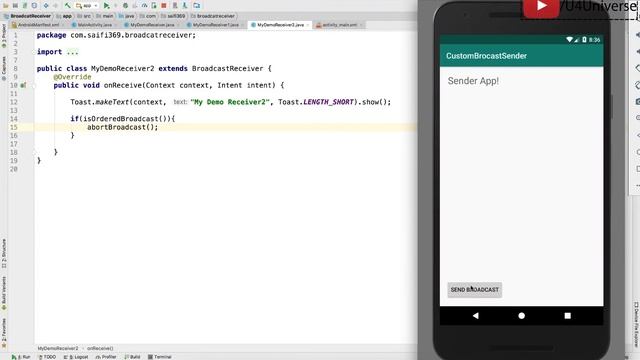Open the Project tool window side tab

point(4,36)
